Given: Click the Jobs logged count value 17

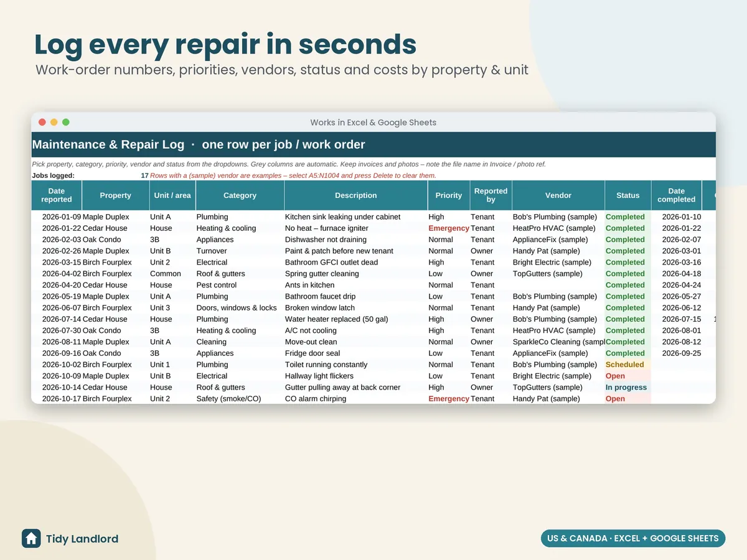Looking at the screenshot, I should pyautogui.click(x=144, y=175).
